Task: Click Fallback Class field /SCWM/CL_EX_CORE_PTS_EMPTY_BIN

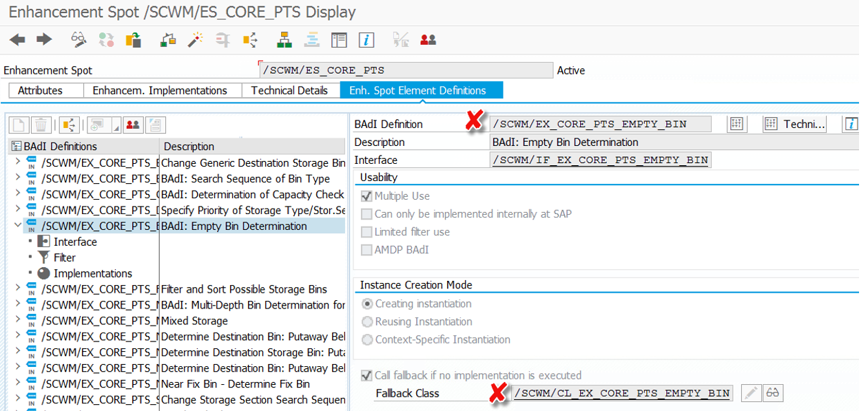Action: (621, 393)
